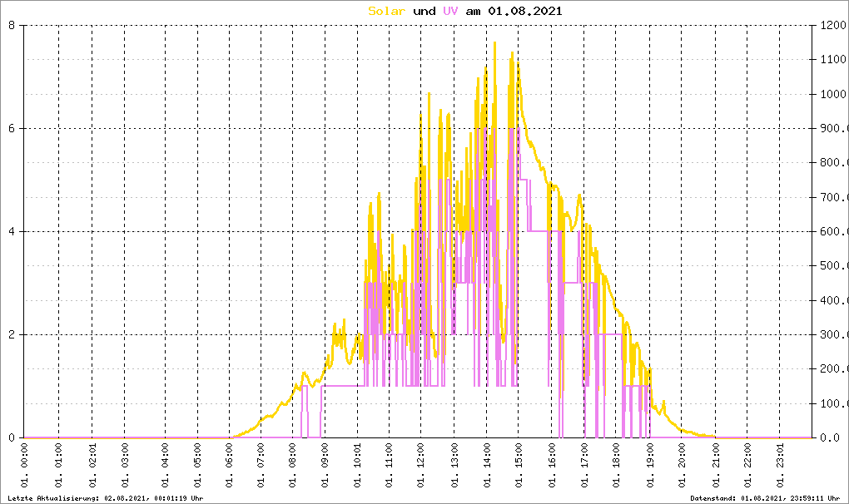Click the 'Datenstand: 01.08.2021, 23:59:11 Uhr' footer text
The width and height of the screenshot is (849, 504).
coord(765,498)
